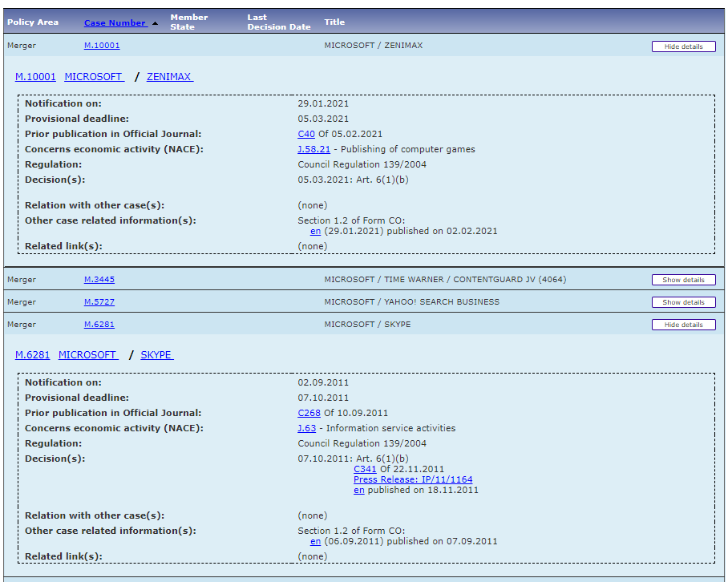728x582 pixels.
Task: Select title text MICROSOFT / SKYPE in row
Action: pyautogui.click(x=367, y=325)
